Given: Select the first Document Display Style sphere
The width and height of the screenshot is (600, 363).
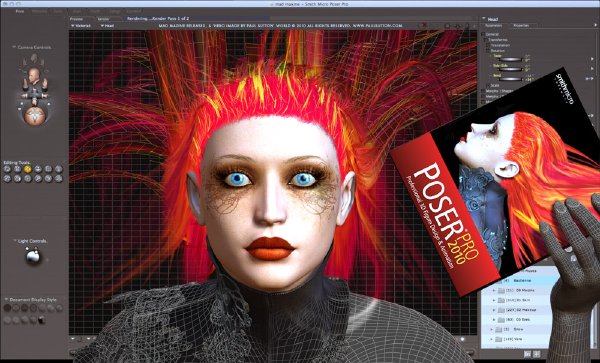Looking at the screenshot, I should pos(7,308).
